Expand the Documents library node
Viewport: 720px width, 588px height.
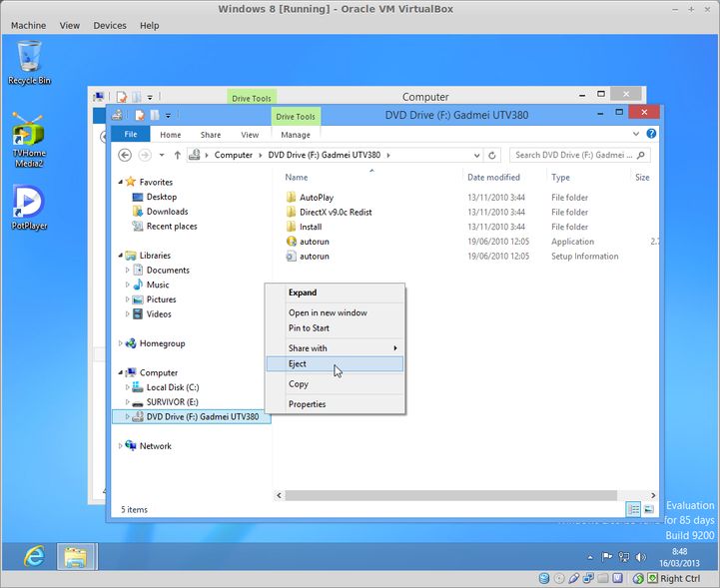point(127,270)
